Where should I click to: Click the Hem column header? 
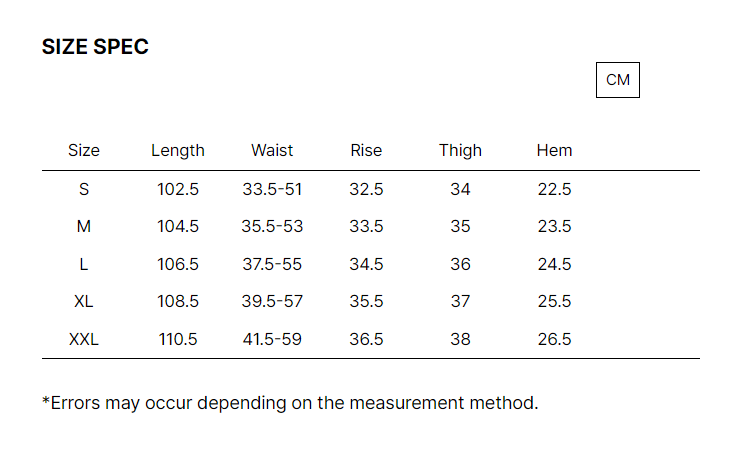554,151
